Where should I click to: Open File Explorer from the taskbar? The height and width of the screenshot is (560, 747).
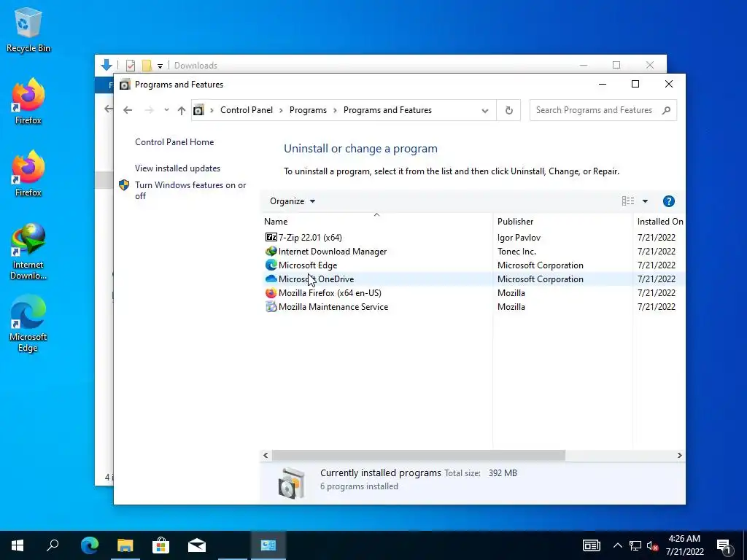[125, 545]
